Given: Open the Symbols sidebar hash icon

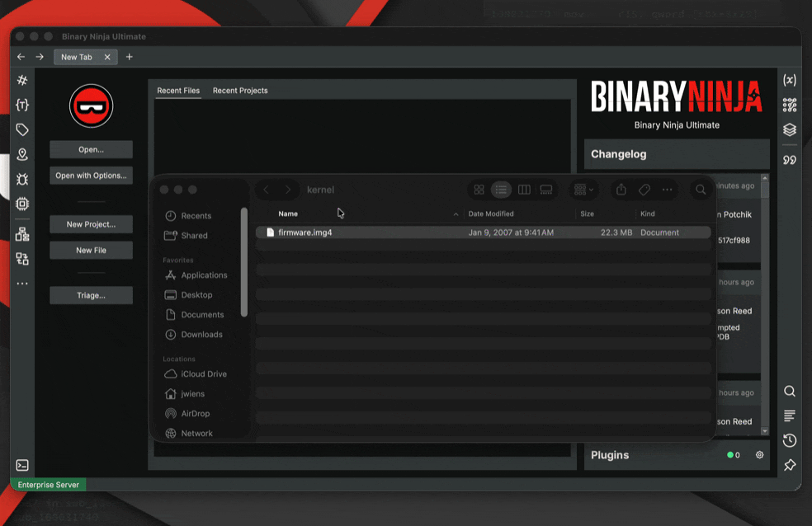Looking at the screenshot, I should tap(22, 80).
